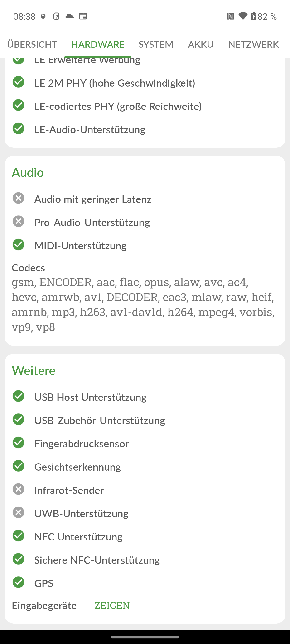The width and height of the screenshot is (290, 644).
Task: Open the SYSTEM tab
Action: pos(156,44)
